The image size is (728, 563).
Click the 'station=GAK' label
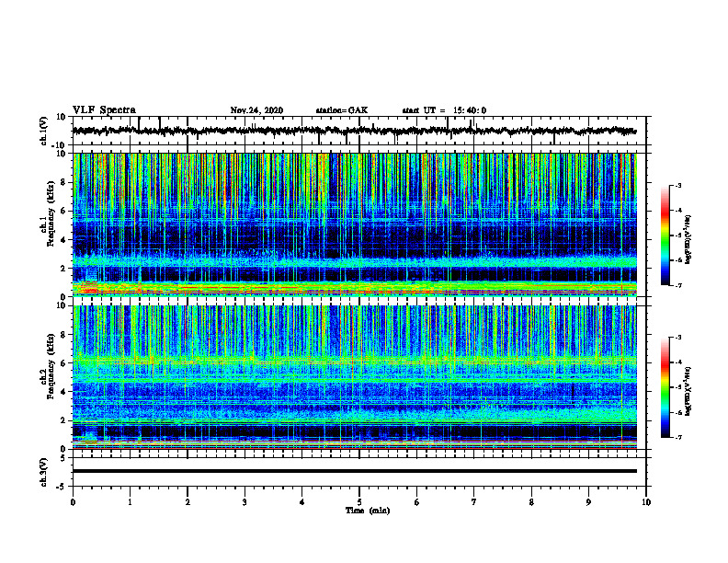pos(342,110)
